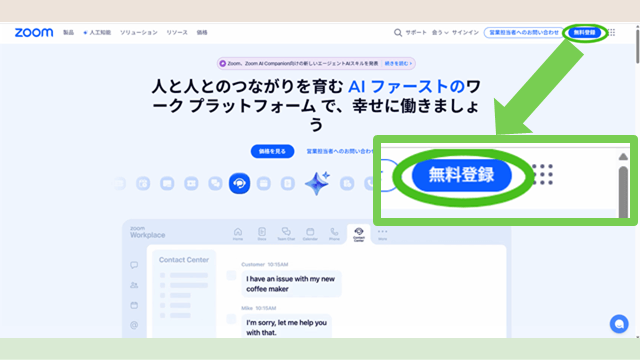Click the 'zoom Workplace' title in mockup
Viewport: 640px width, 360px height.
click(x=147, y=233)
